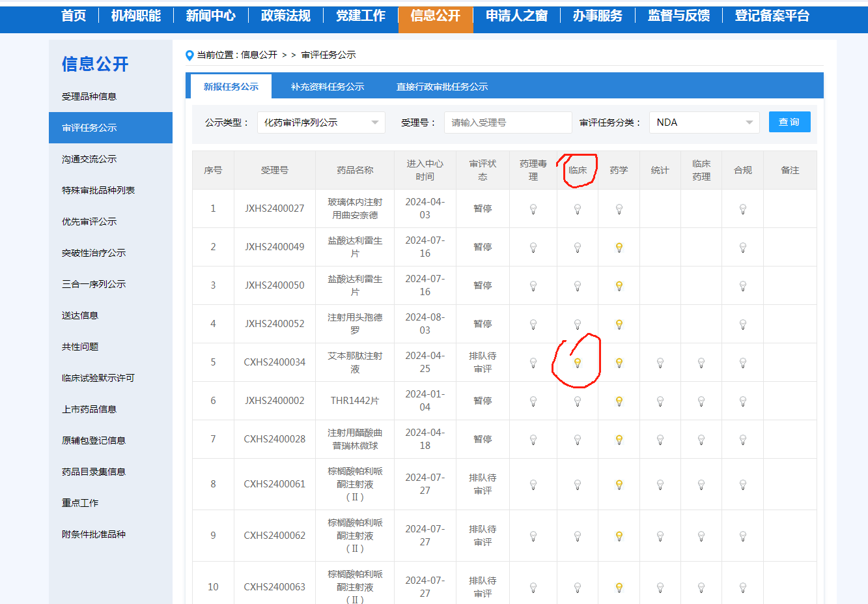The height and width of the screenshot is (604, 868).
Task: Click 统计 bulb icon for CXHS2400061
Action: point(660,485)
